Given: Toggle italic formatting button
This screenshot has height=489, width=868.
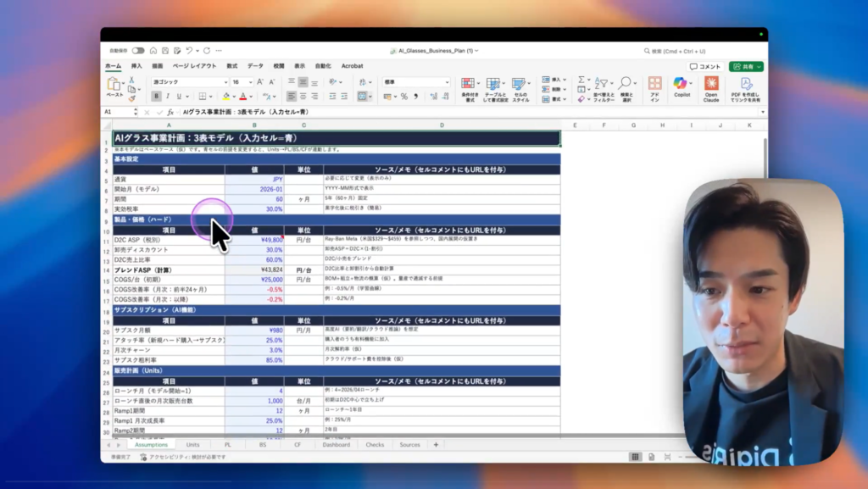Looking at the screenshot, I should 168,97.
